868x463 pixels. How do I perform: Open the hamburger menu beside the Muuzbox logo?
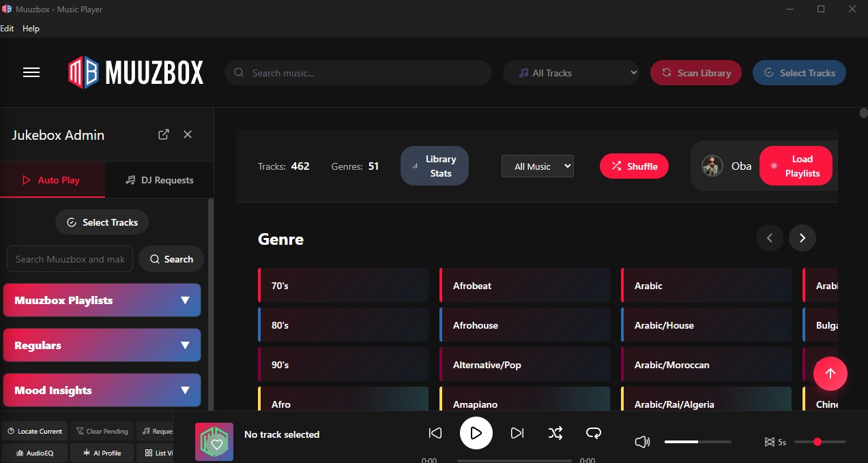pos(31,72)
